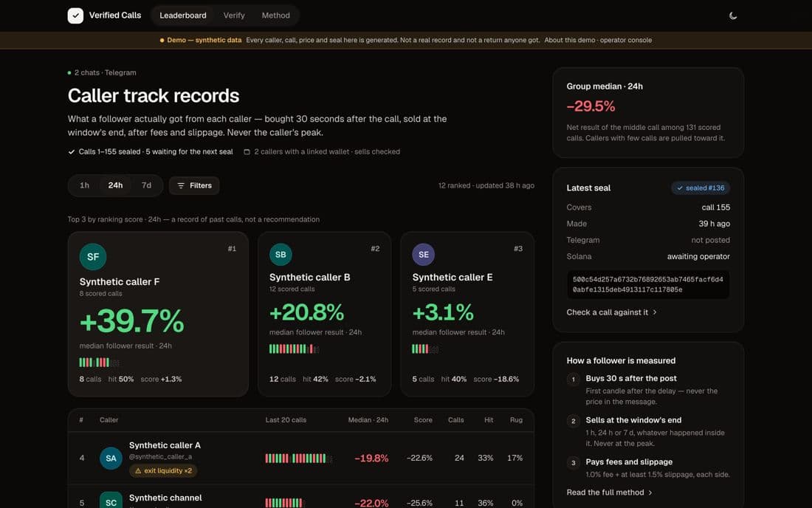Open the Method tab
The width and height of the screenshot is (812, 508).
[275, 16]
